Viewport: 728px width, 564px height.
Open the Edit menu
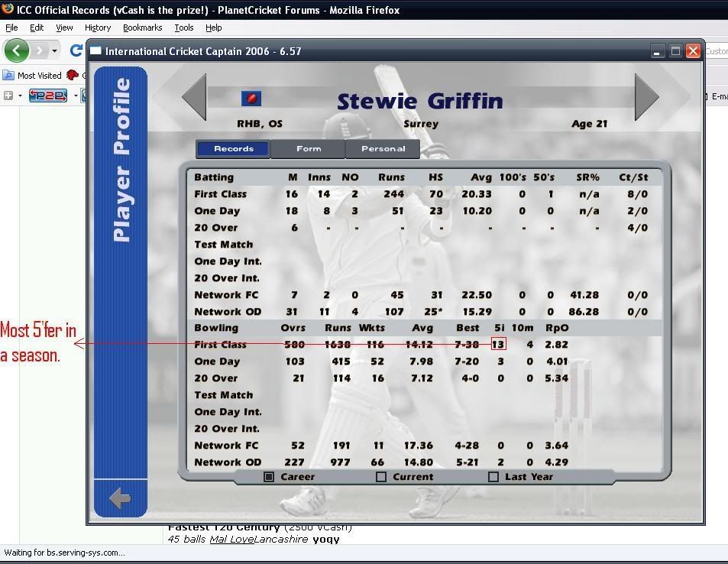coord(37,28)
